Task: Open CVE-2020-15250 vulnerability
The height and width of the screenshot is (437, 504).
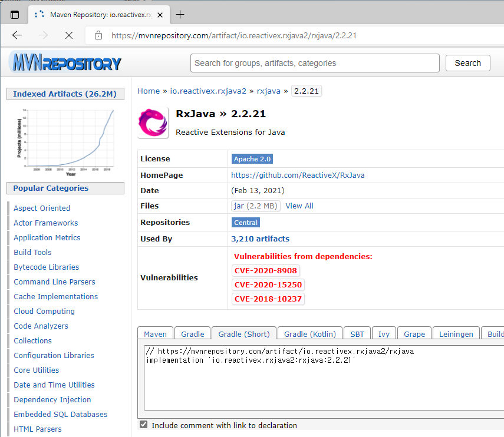Action: (268, 284)
